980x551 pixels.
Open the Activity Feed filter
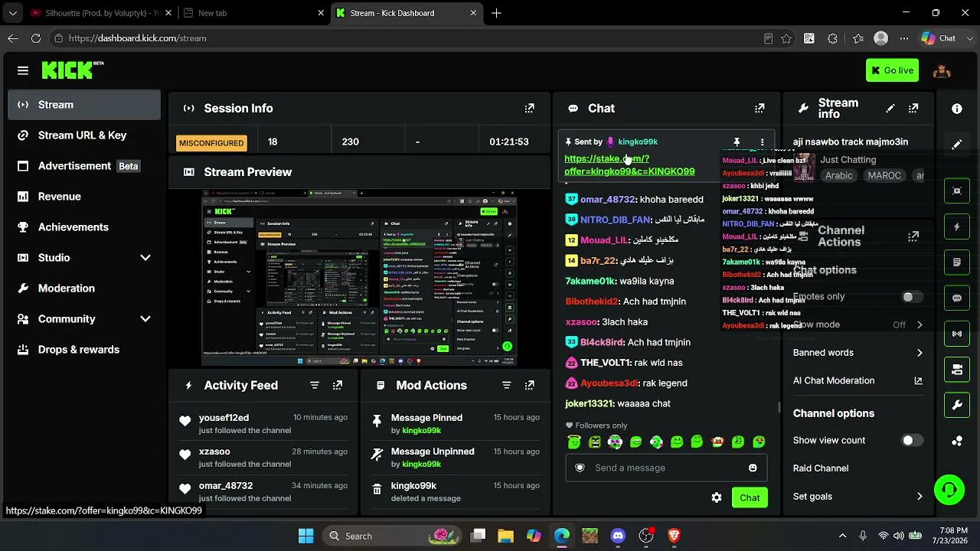[315, 386]
